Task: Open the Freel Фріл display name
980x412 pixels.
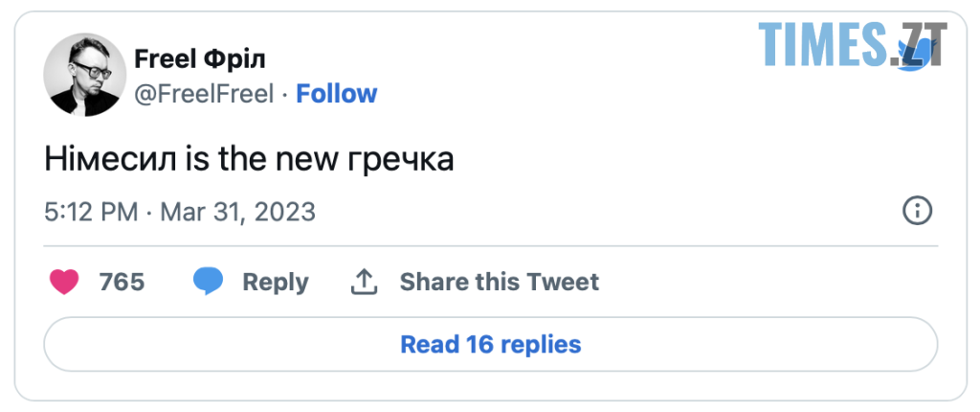Action: pos(200,59)
